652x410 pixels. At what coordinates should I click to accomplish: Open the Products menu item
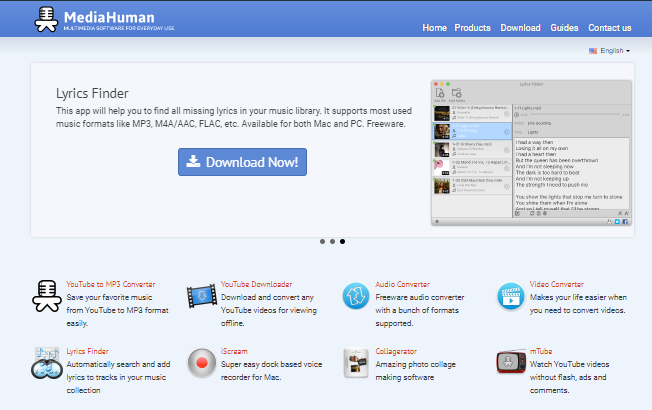tap(472, 28)
